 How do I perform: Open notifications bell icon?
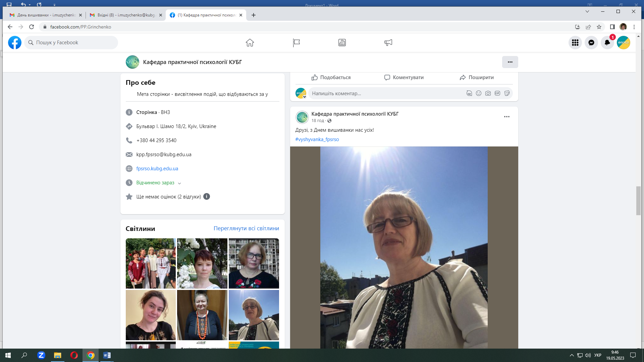pyautogui.click(x=607, y=43)
